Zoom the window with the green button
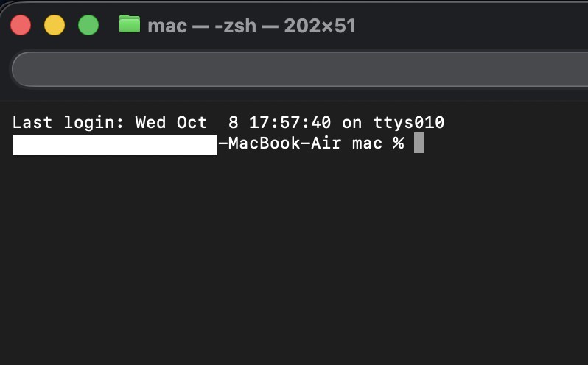Screen dimensions: 588x365 [x=88, y=25]
